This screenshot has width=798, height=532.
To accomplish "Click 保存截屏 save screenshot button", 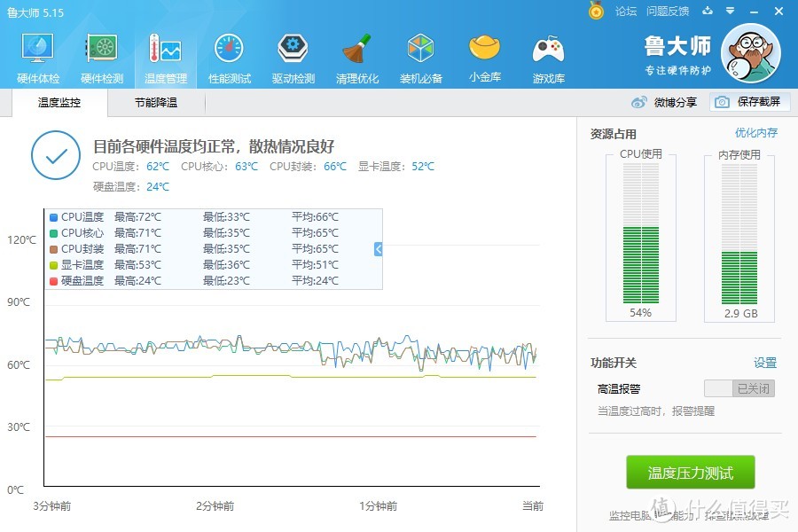I will coord(749,102).
